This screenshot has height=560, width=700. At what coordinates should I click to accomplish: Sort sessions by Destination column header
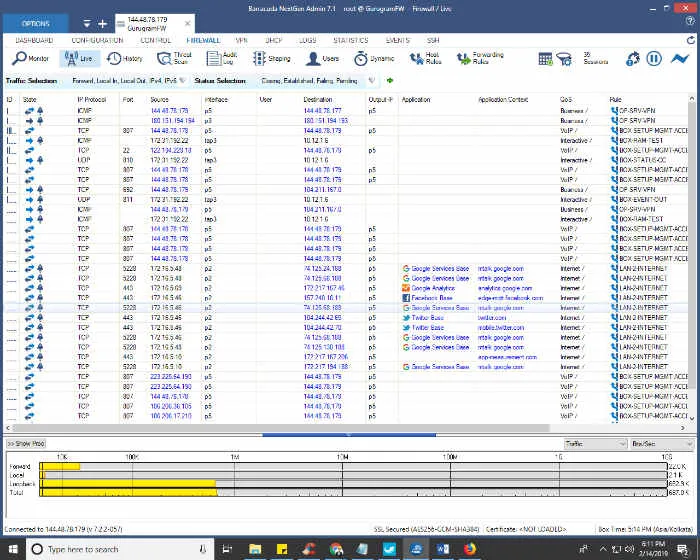318,100
